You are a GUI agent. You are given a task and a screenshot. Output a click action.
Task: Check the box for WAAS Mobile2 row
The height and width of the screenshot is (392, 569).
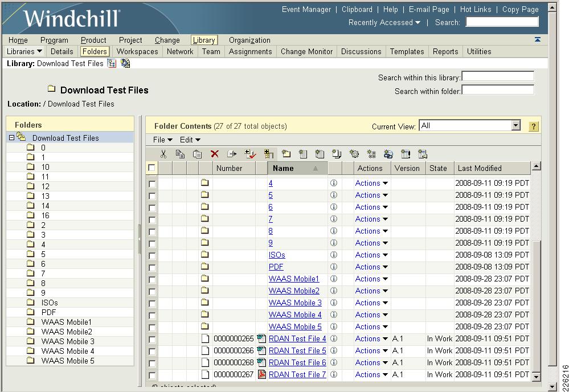click(x=152, y=292)
